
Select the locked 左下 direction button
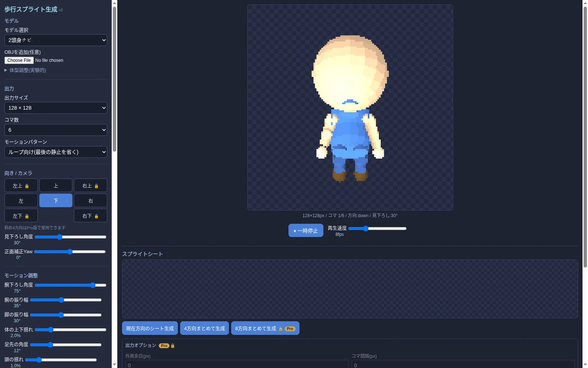point(21,216)
